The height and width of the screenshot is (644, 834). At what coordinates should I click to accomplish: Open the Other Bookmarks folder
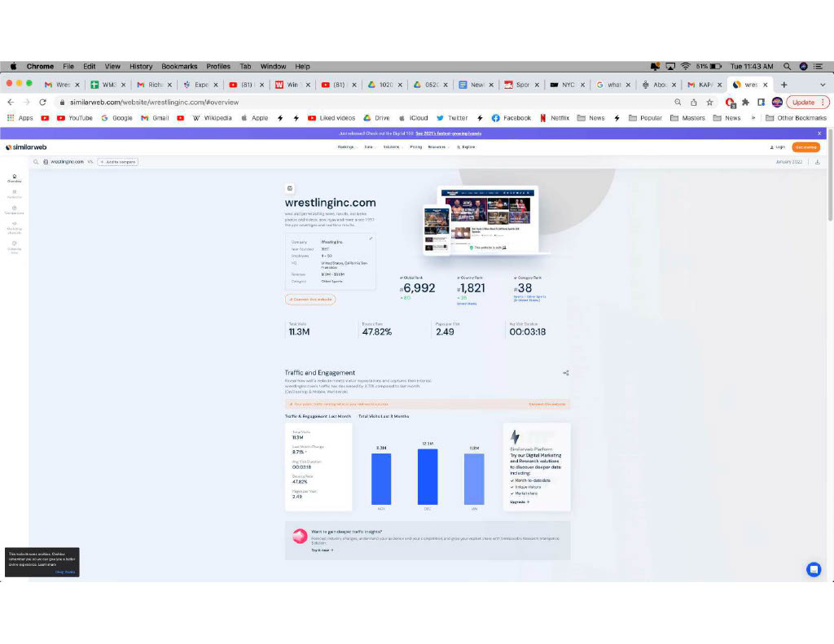point(797,118)
